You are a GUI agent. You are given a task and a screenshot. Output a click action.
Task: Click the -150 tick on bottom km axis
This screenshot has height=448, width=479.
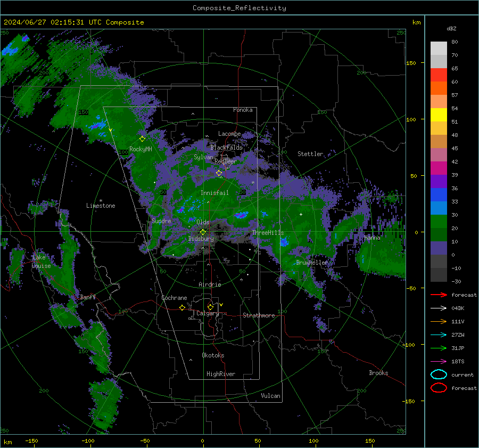pos(31,441)
